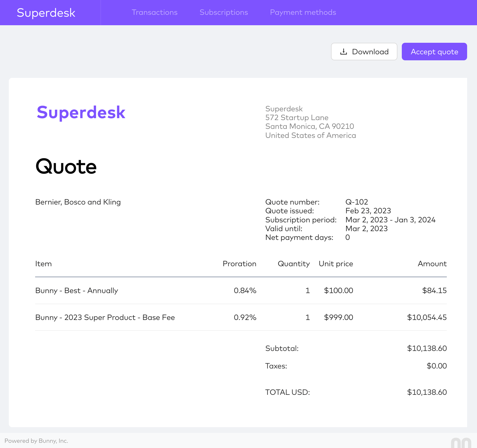This screenshot has width=477, height=448.
Task: Click the quote number Q-102
Action: click(357, 202)
